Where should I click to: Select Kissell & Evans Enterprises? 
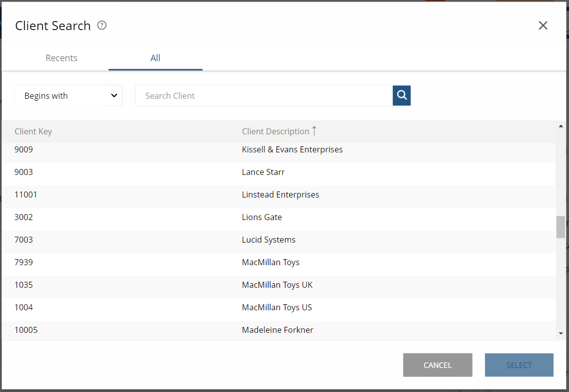click(x=292, y=149)
